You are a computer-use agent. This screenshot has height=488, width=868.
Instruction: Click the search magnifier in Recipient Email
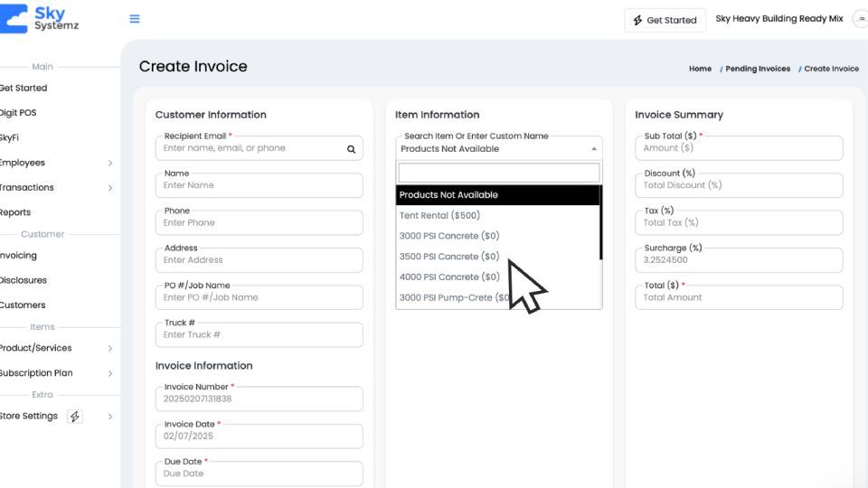(x=351, y=149)
